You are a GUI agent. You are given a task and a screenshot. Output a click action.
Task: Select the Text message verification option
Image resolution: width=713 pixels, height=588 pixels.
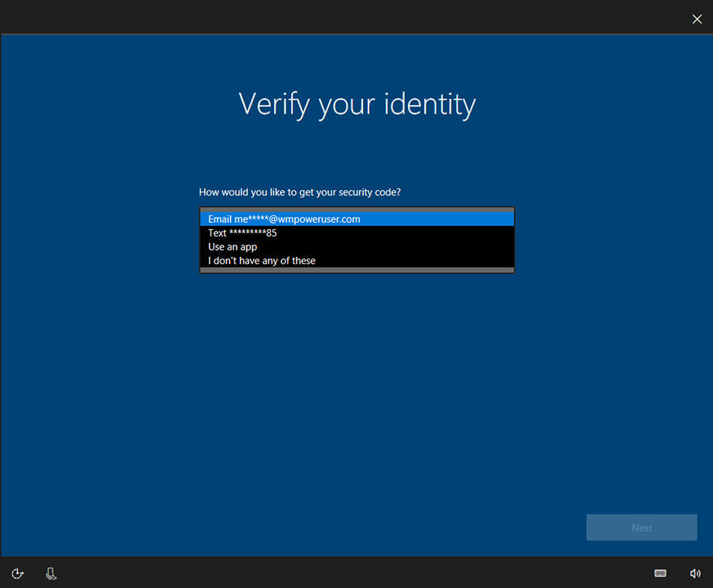[357, 232]
